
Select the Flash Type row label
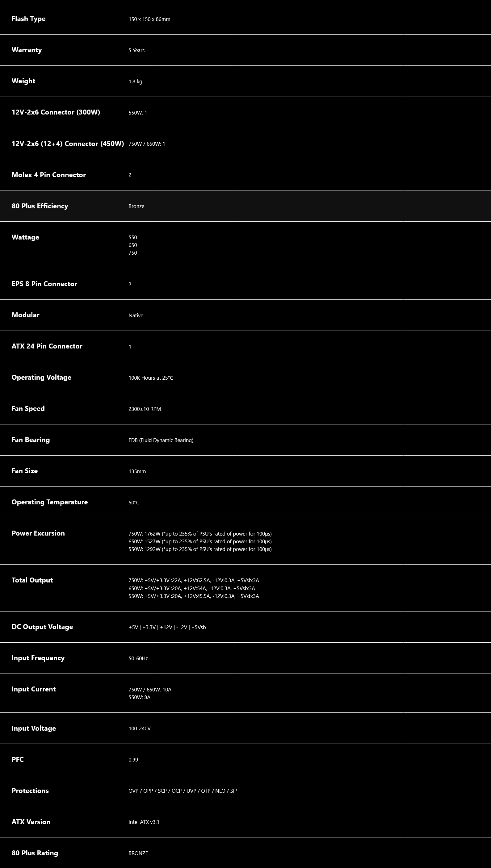pyautogui.click(x=28, y=19)
